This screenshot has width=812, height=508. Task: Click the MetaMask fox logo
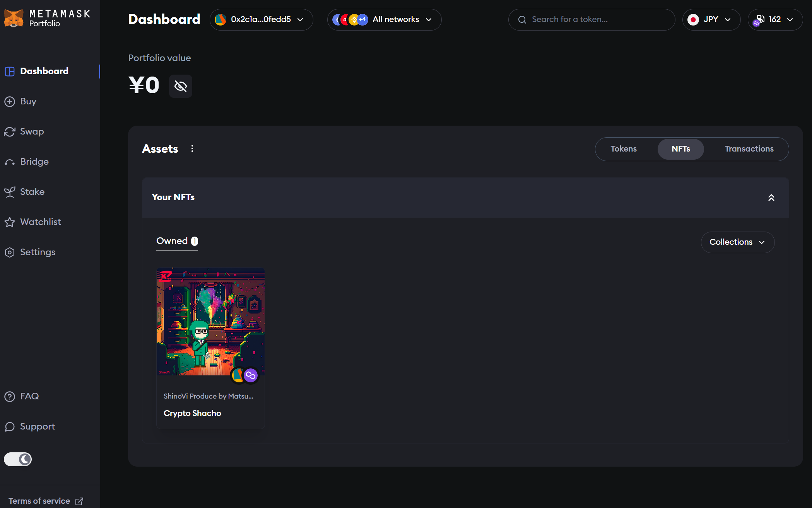coord(14,19)
